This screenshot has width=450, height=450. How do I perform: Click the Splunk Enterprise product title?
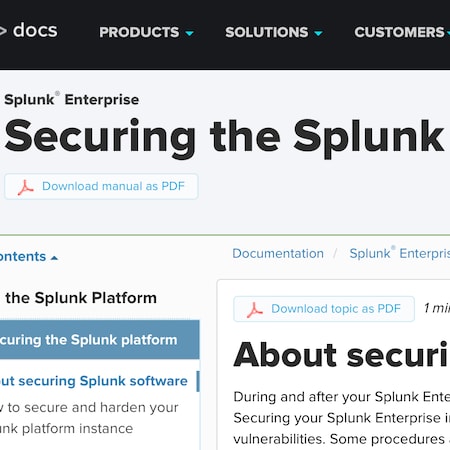[x=72, y=99]
